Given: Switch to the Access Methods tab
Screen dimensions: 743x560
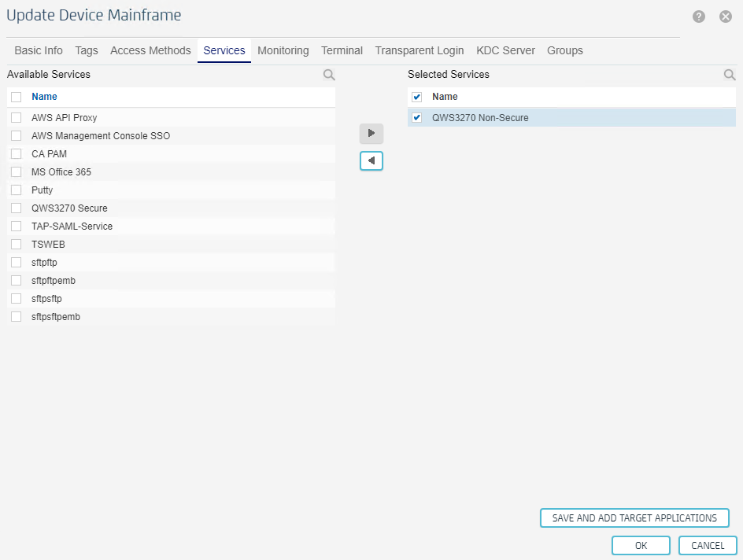Looking at the screenshot, I should point(150,50).
